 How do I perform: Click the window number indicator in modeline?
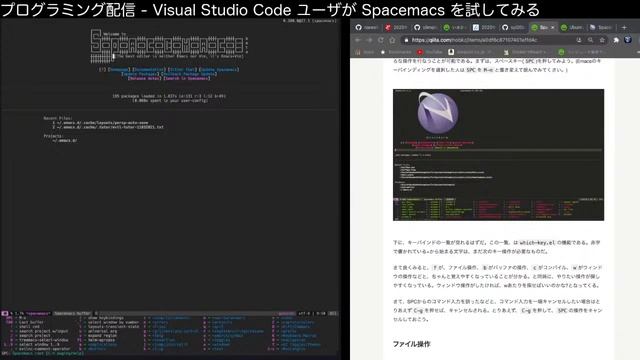(x=4, y=313)
